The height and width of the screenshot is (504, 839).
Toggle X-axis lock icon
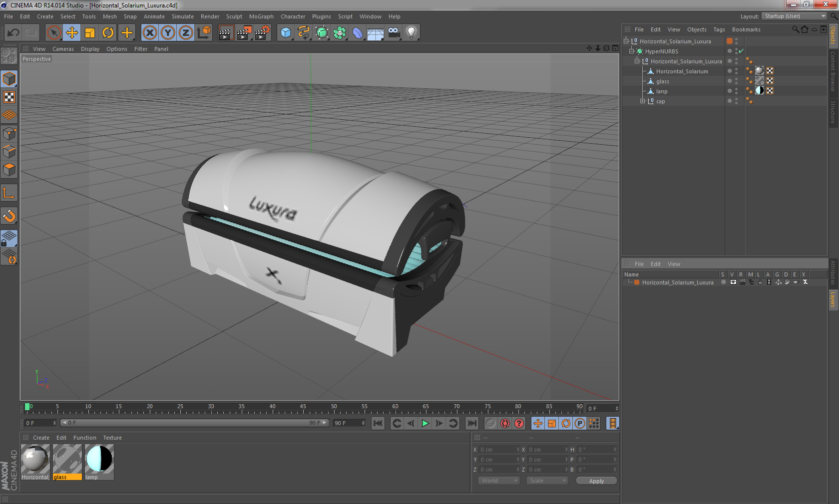pyautogui.click(x=150, y=33)
